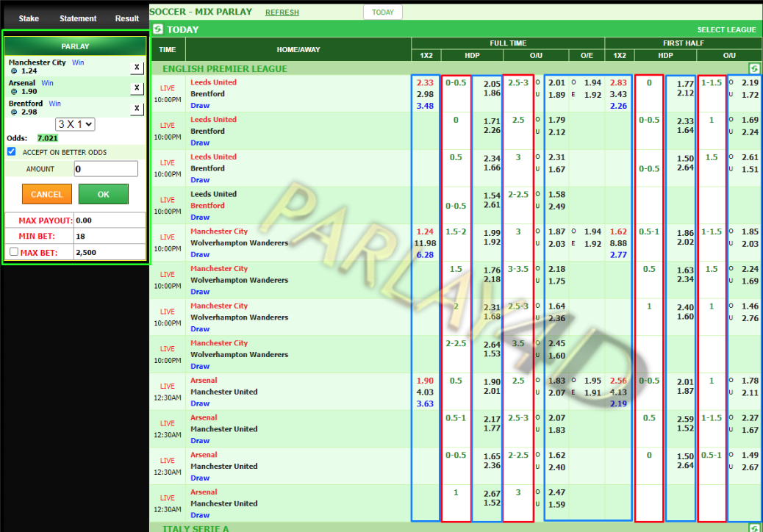763x532 pixels.
Task: Click the refresh icon beside TODAY header
Action: click(x=159, y=29)
